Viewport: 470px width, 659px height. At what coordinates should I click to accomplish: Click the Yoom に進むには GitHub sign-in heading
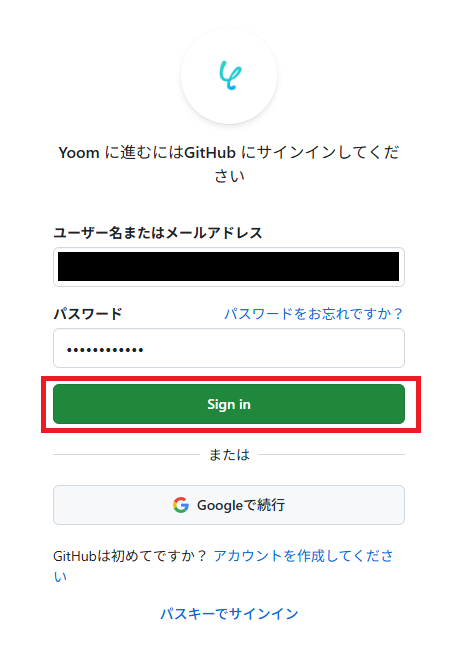229,163
